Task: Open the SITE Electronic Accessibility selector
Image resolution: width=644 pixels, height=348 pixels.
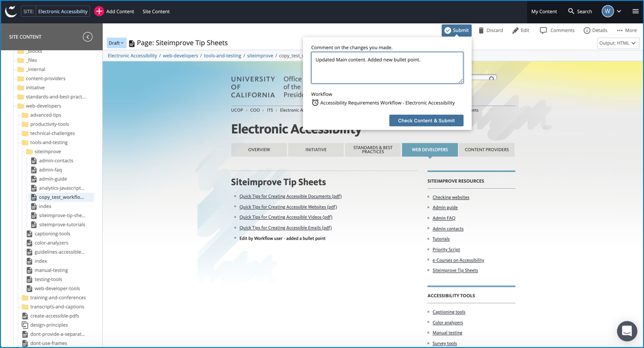Action: (56, 11)
